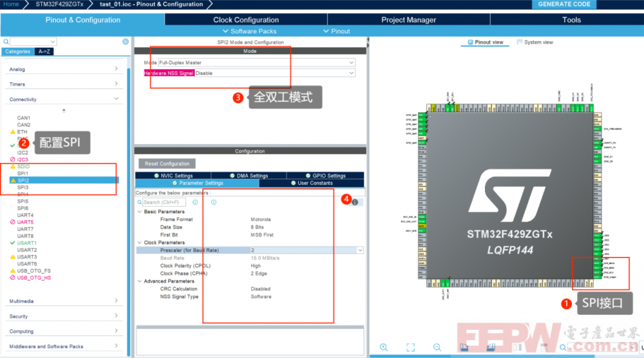
Task: Select Pinout & Configuration tab
Action: click(82, 20)
